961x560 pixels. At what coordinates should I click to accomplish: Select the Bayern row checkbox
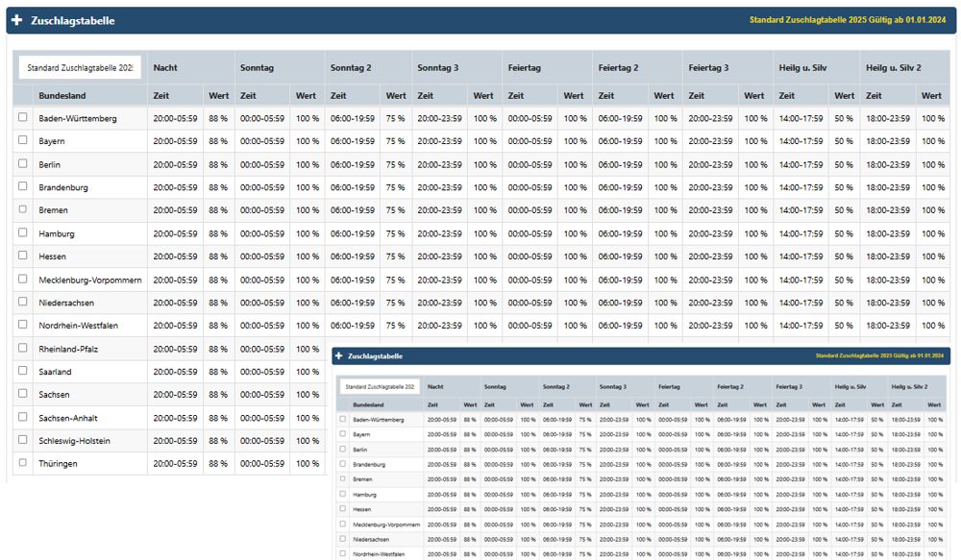click(x=23, y=139)
